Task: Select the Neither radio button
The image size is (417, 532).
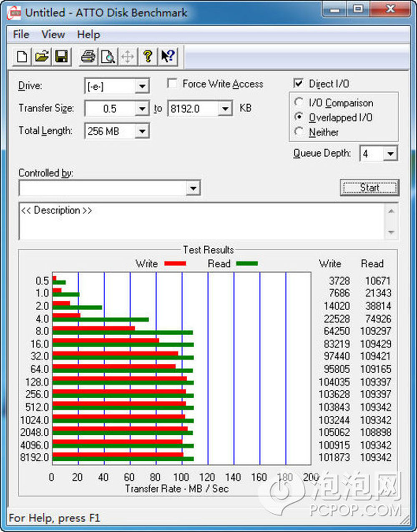Action: (x=299, y=132)
